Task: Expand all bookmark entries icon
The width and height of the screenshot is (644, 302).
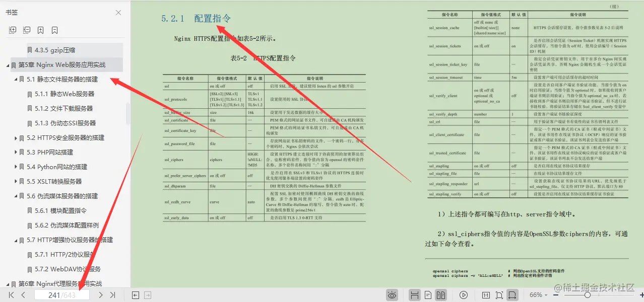Action: pos(12,30)
